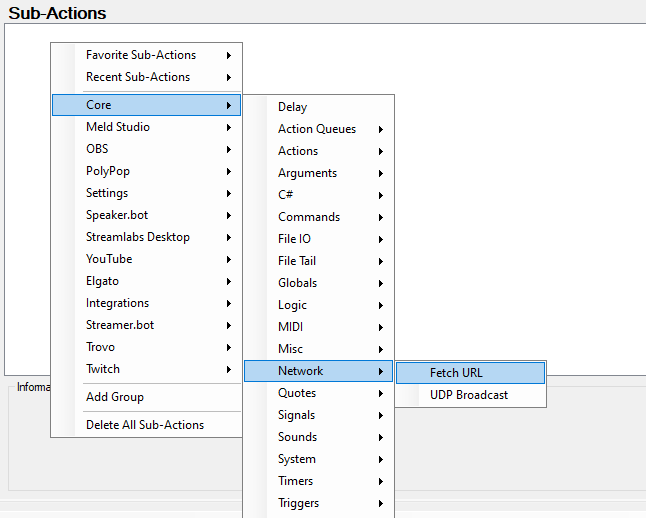Expand Globals submenu
This screenshot has width=646, height=518.
click(297, 283)
